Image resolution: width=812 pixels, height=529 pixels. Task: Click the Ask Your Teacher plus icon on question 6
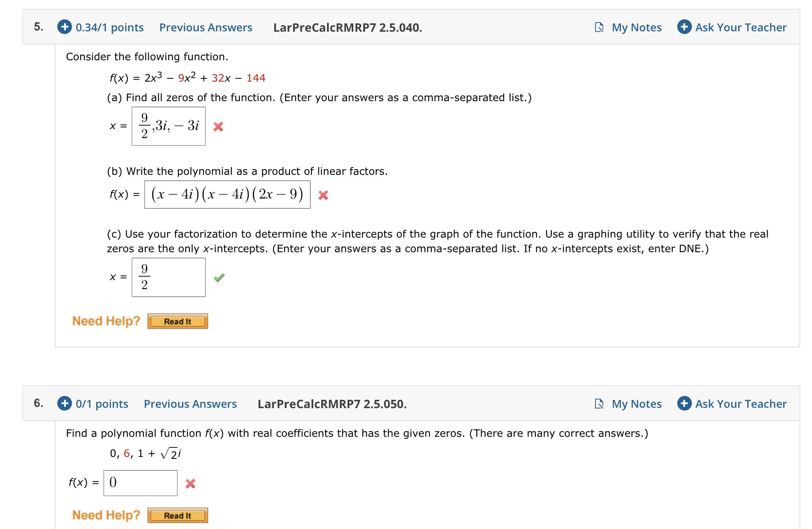click(684, 404)
